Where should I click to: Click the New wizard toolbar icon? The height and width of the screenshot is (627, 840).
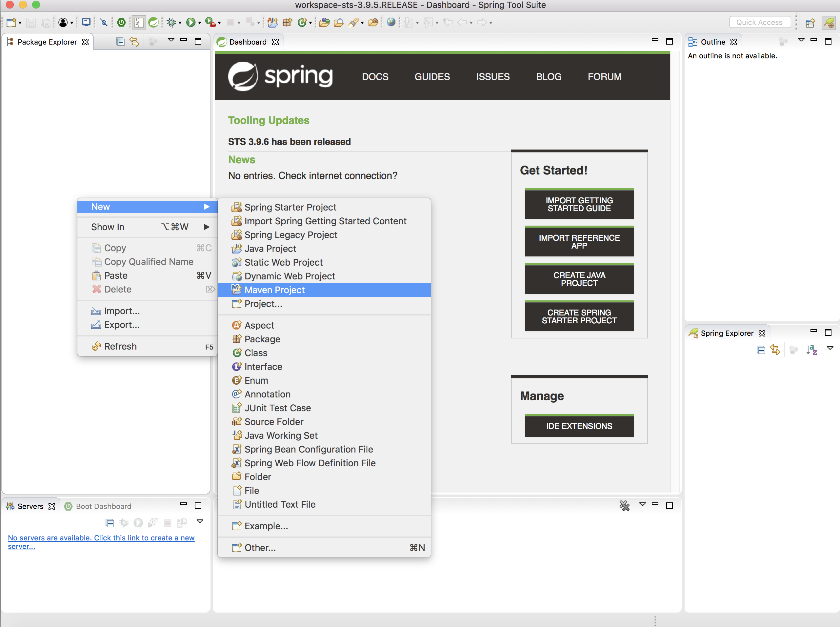click(x=11, y=22)
